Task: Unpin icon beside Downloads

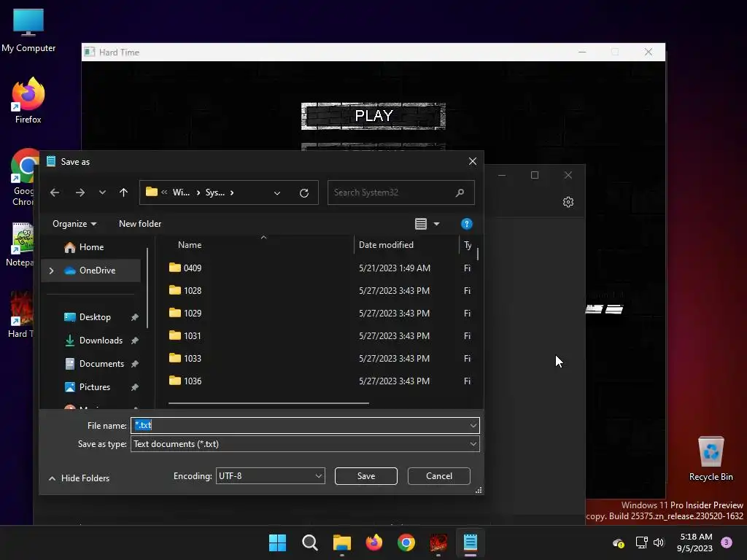Action: click(135, 341)
